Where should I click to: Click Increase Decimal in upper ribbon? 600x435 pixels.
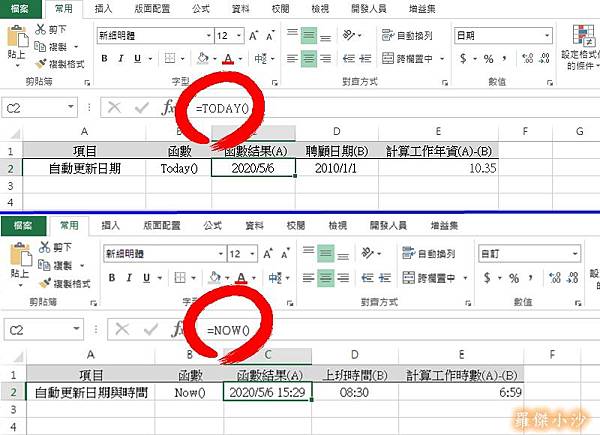coord(528,58)
